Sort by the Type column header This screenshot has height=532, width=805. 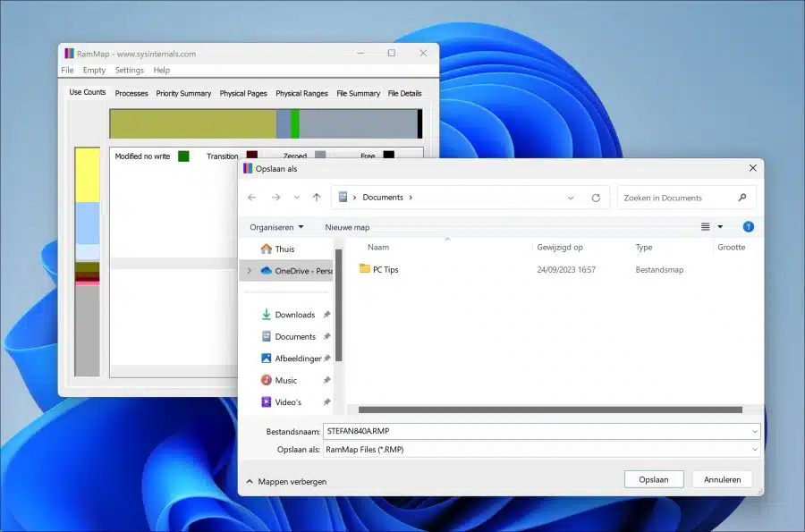click(644, 248)
